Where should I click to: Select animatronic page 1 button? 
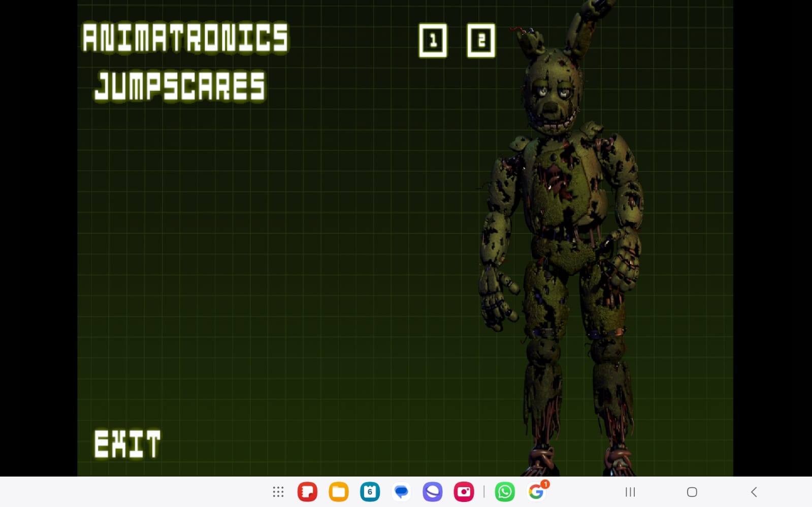(x=433, y=41)
